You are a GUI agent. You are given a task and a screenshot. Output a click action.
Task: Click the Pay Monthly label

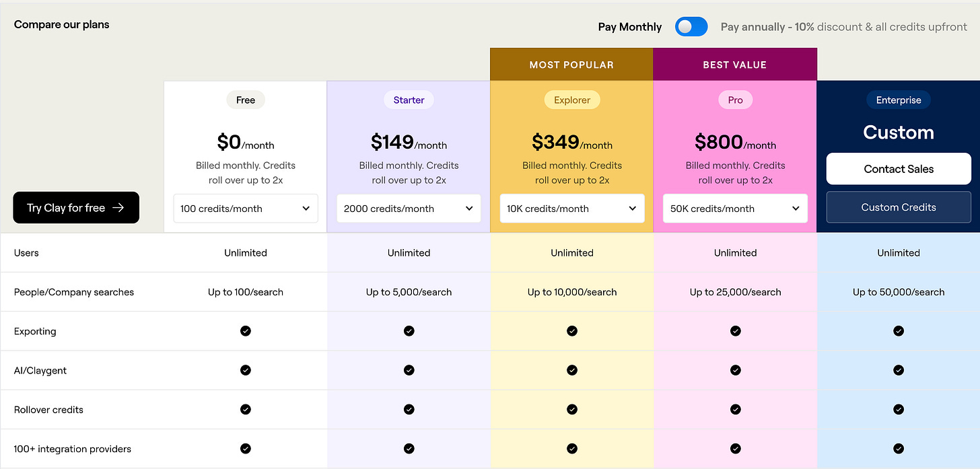pyautogui.click(x=630, y=27)
